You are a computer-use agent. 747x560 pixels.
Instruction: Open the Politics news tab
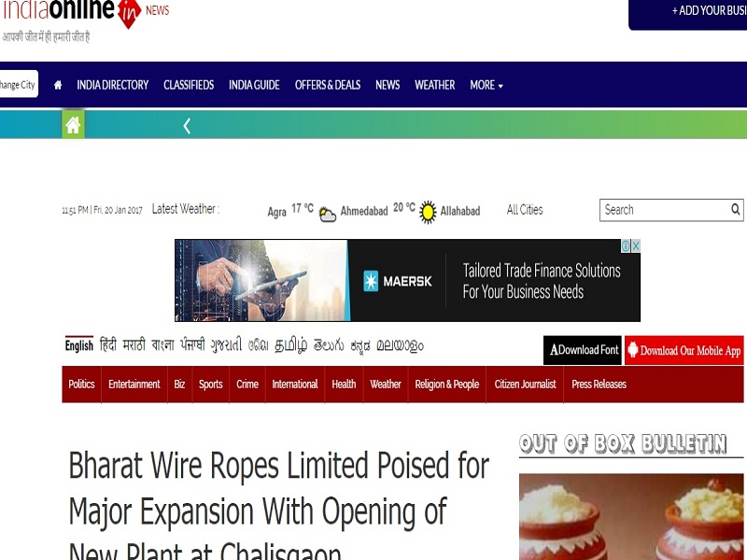(x=81, y=385)
